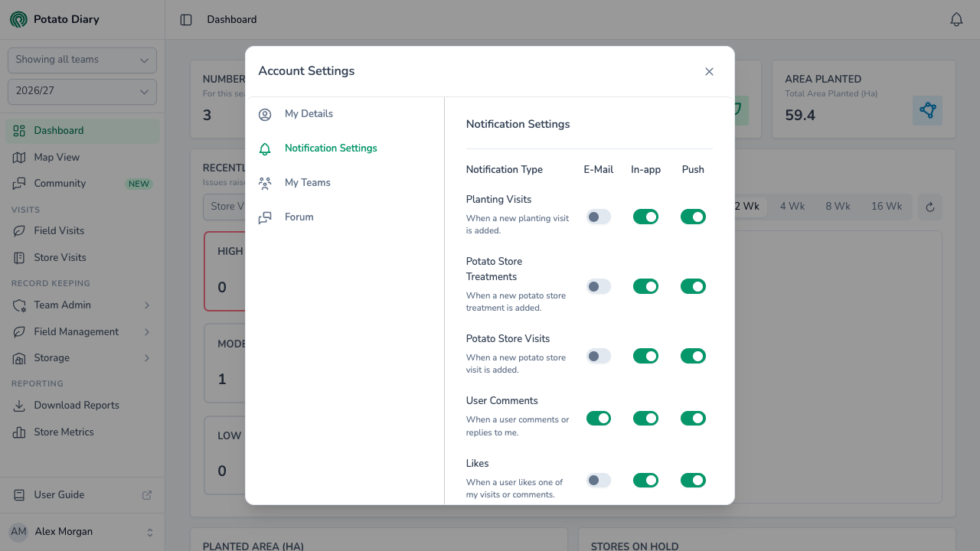Enable E-Mail for Planting Visits

[x=599, y=217]
